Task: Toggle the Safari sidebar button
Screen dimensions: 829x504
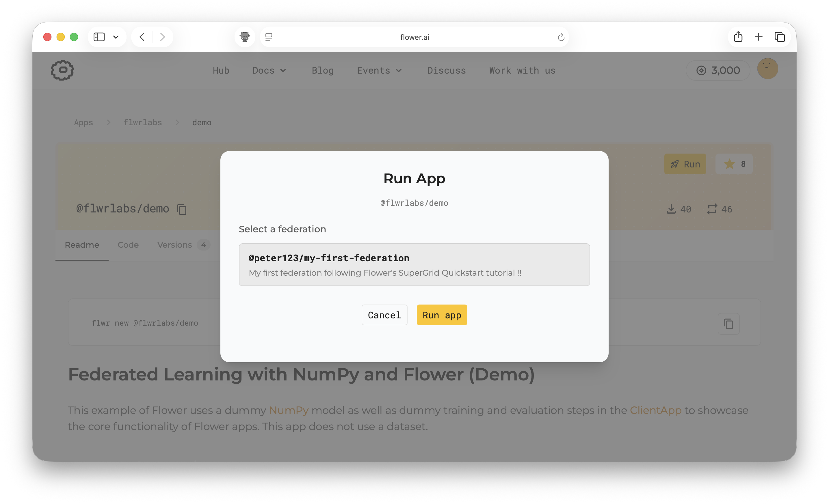Action: (x=99, y=37)
